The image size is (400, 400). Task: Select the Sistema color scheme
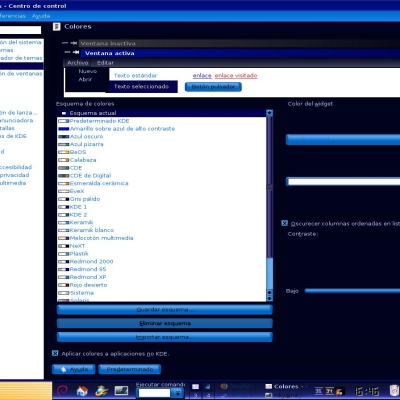pos(162,293)
